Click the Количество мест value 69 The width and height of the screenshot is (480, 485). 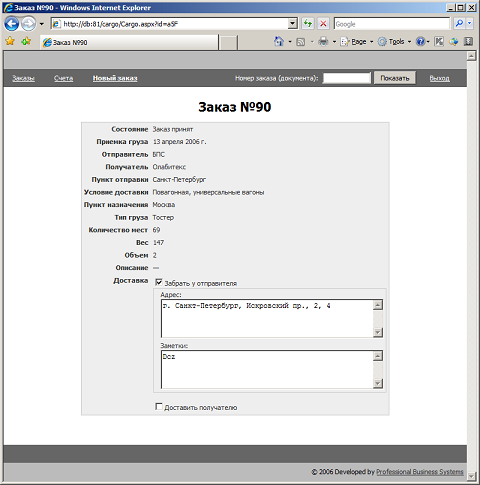(156, 230)
